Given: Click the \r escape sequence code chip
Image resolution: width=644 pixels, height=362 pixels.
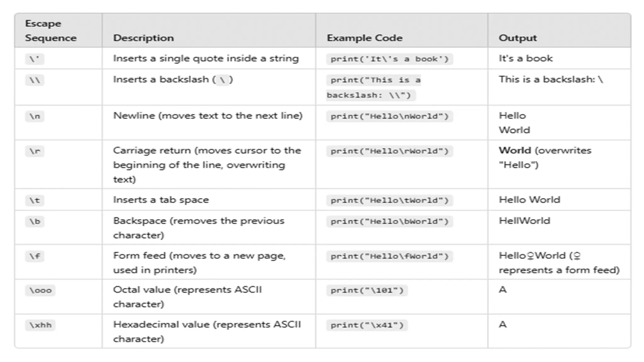Looking at the screenshot, I should pyautogui.click(x=35, y=151).
